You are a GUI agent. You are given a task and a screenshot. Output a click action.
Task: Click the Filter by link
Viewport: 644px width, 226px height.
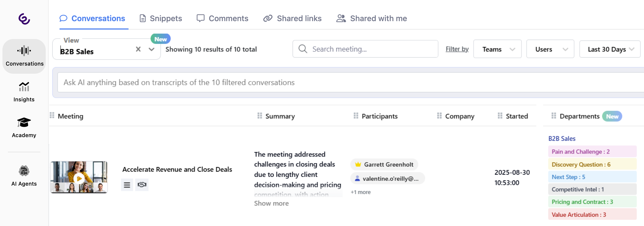[x=457, y=49]
